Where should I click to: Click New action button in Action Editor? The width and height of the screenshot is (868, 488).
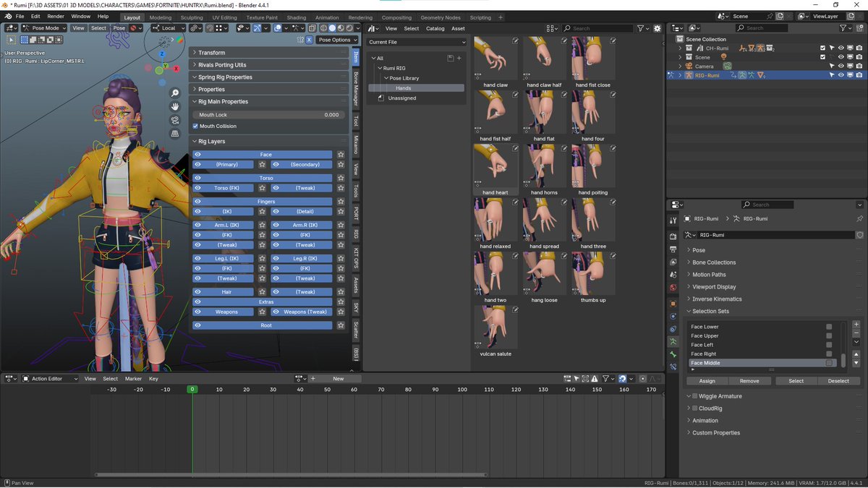pos(338,378)
